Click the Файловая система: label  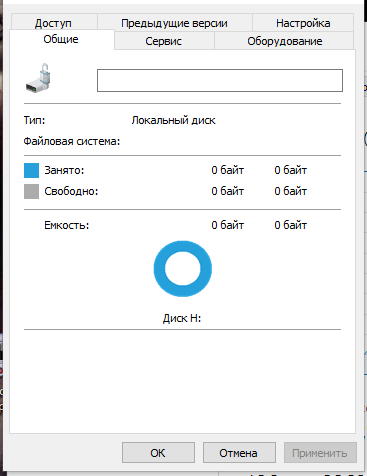coord(72,141)
